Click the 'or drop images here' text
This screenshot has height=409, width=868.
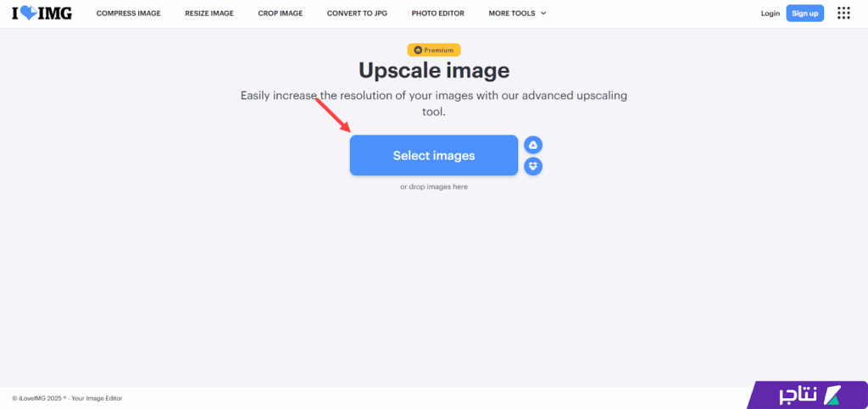pos(434,186)
